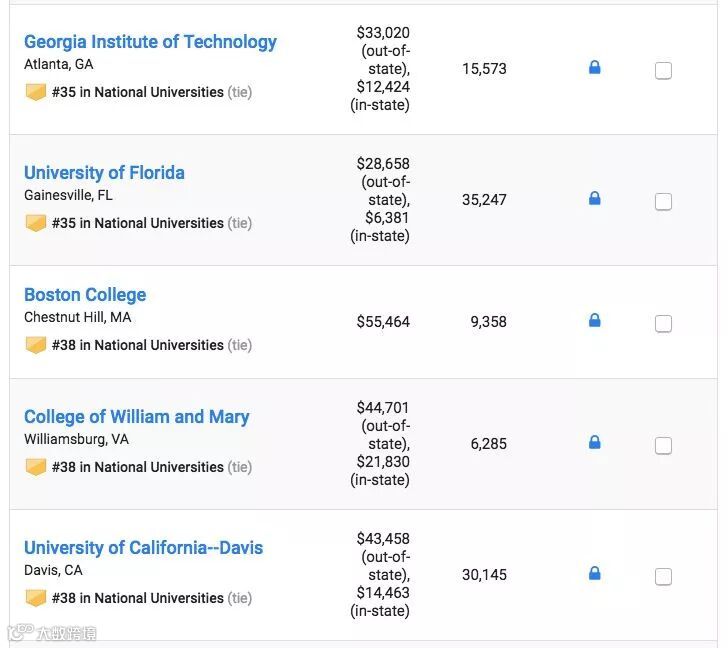
Task: Open the Georgia Institute of Technology link
Action: pyautogui.click(x=150, y=42)
